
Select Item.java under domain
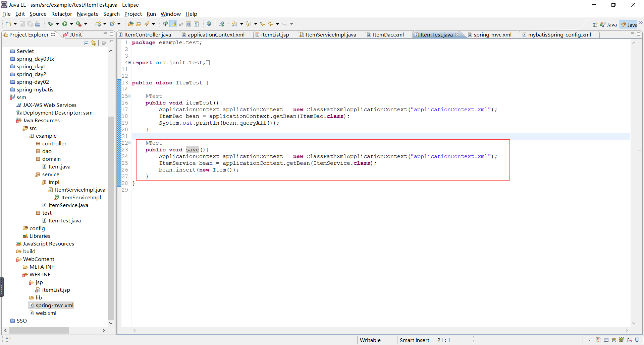[59, 166]
